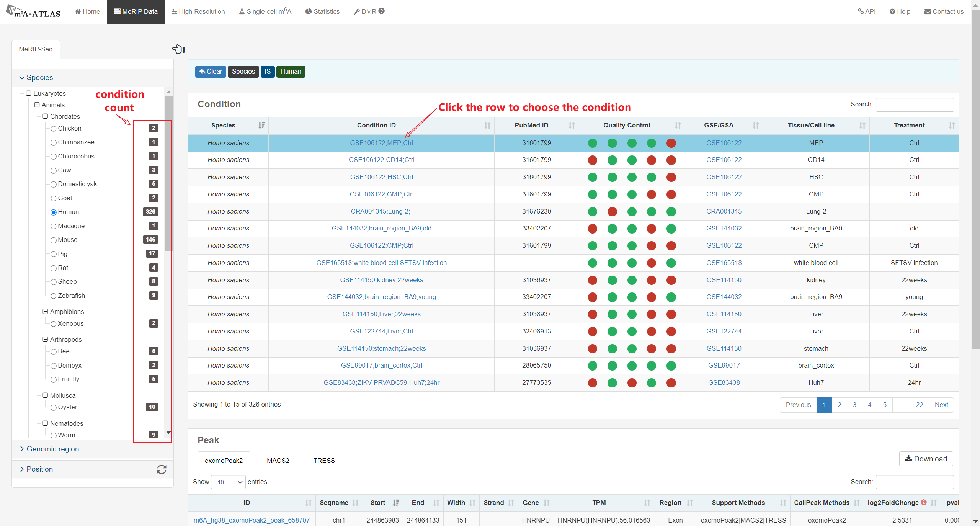Collapse the Chordates tree node
980x526 pixels.
[45, 116]
